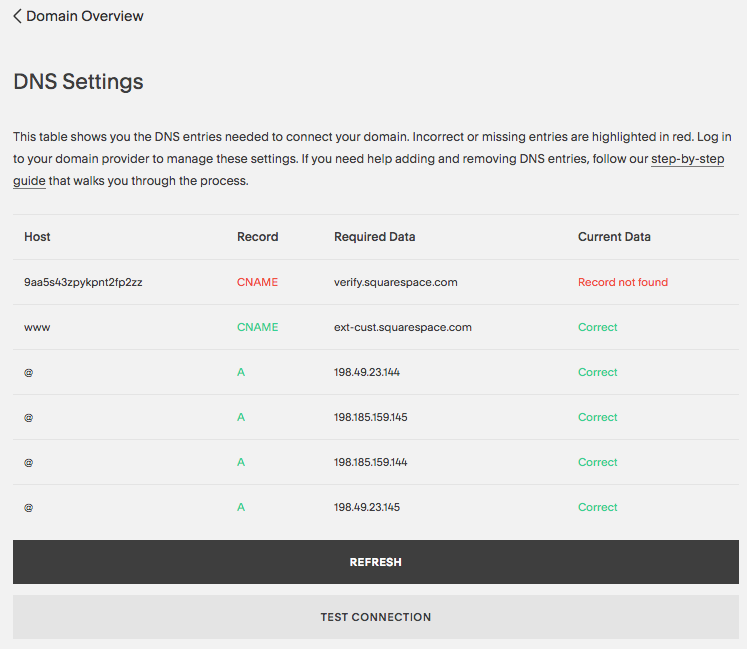
Task: Go back to Domain Overview
Action: coord(84,16)
